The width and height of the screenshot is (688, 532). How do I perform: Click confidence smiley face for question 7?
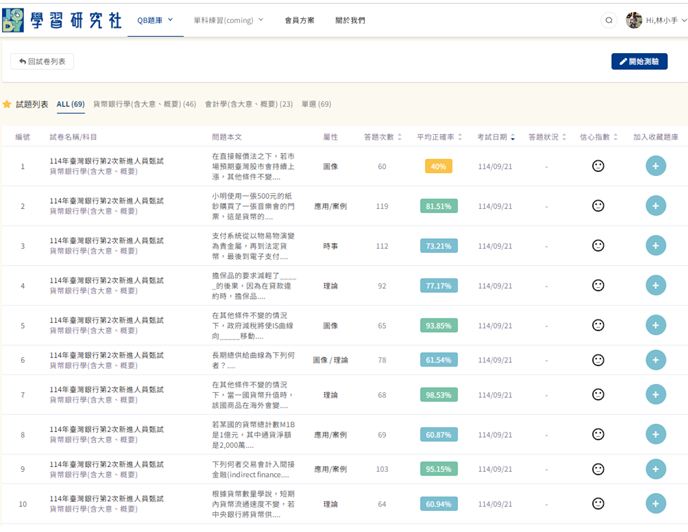click(x=598, y=395)
